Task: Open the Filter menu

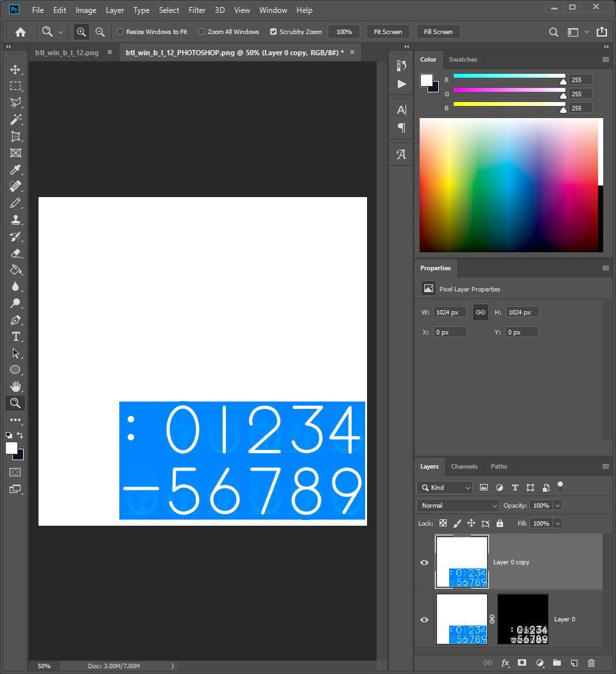Action: point(197,10)
